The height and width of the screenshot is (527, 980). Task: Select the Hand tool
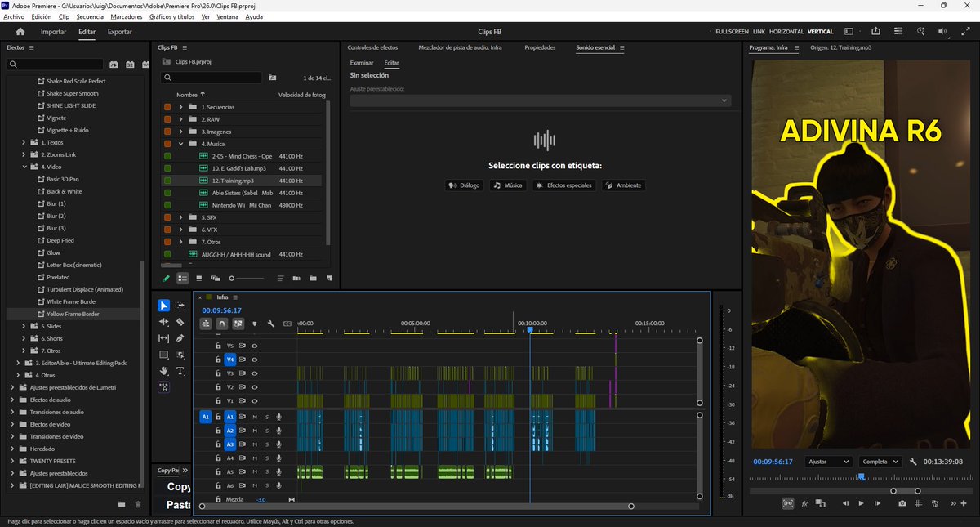click(164, 371)
